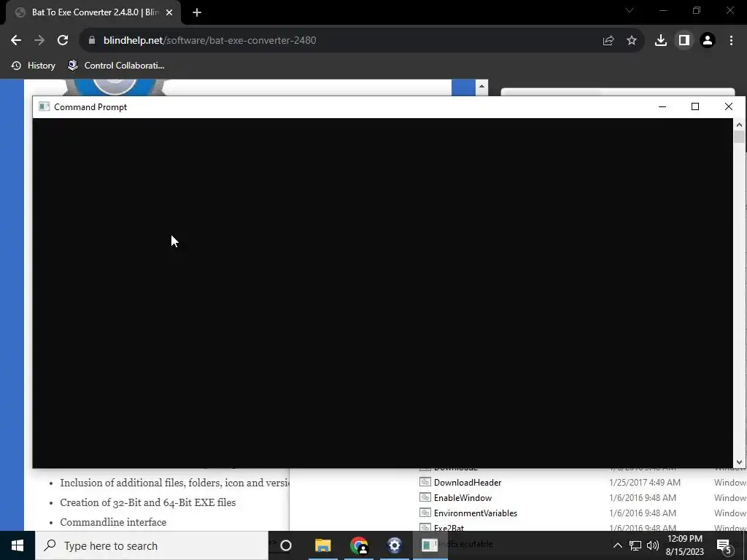The width and height of the screenshot is (747, 560).
Task: Open the Chrome profile avatar menu
Action: point(708,41)
